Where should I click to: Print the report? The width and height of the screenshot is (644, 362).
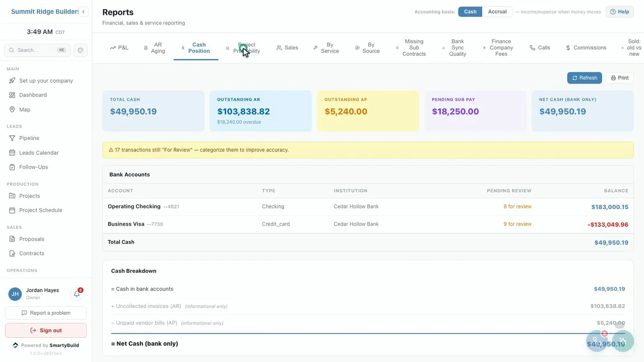(619, 78)
